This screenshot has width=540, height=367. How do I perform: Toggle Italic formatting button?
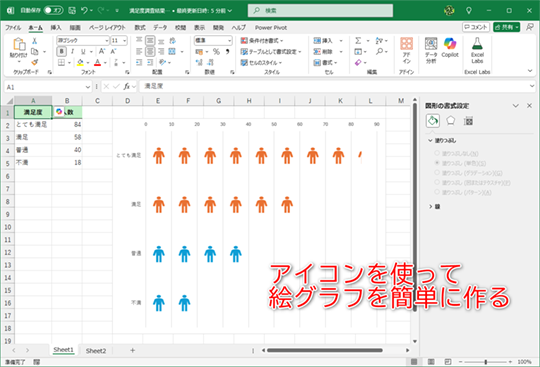pyautogui.click(x=72, y=52)
